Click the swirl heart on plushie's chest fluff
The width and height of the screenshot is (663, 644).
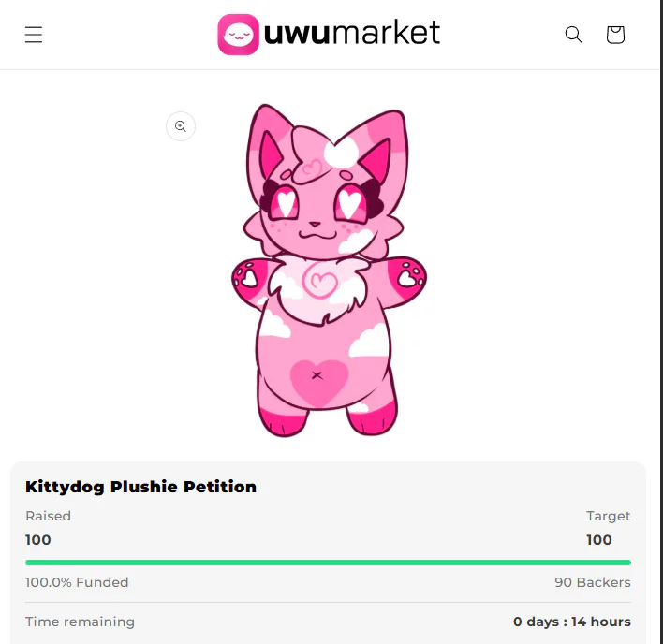[x=320, y=279]
